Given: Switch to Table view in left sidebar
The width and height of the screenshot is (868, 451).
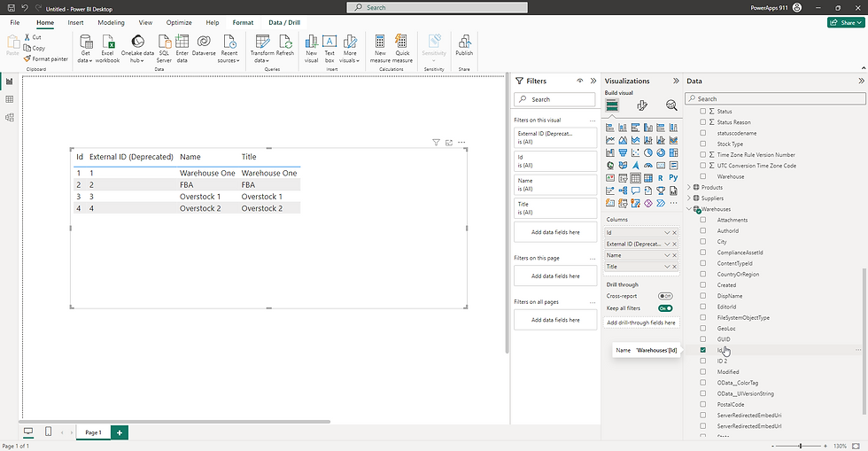Looking at the screenshot, I should click(x=10, y=99).
